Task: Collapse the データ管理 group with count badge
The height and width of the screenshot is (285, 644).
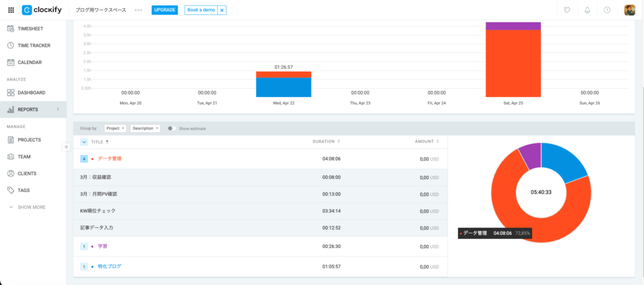Action: click(x=84, y=159)
